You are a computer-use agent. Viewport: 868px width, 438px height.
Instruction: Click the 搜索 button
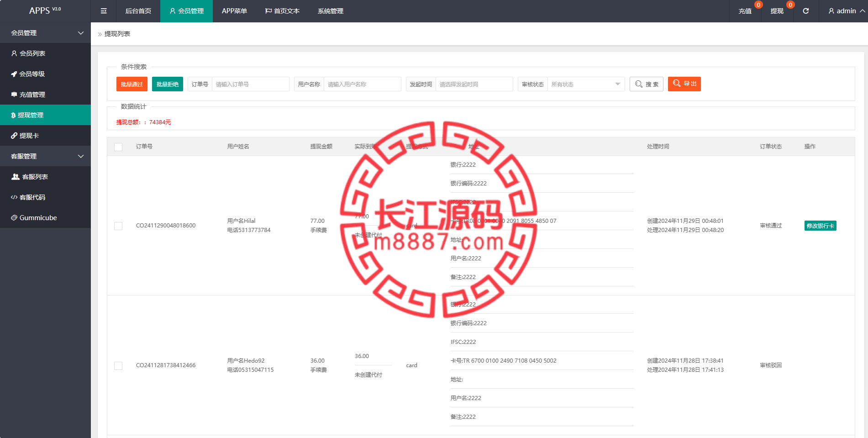pos(647,84)
